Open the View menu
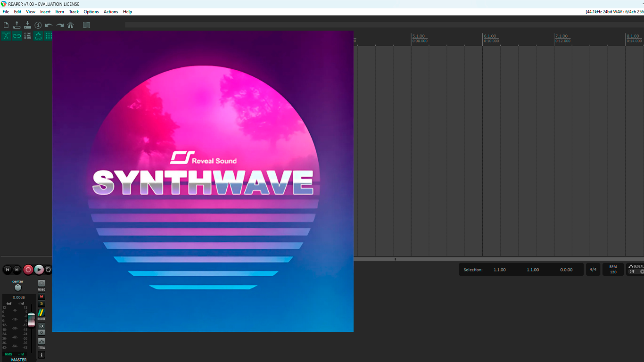Viewport: 644px width, 362px height. [x=31, y=12]
